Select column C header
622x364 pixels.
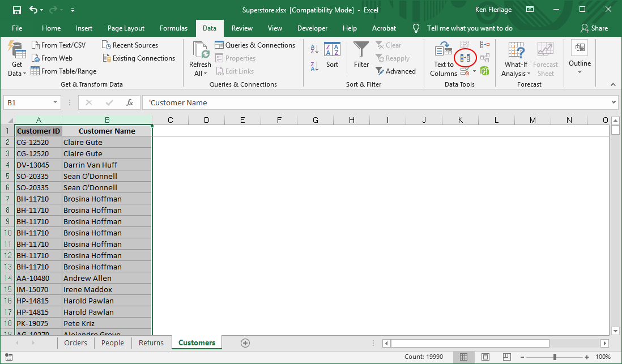(170, 120)
